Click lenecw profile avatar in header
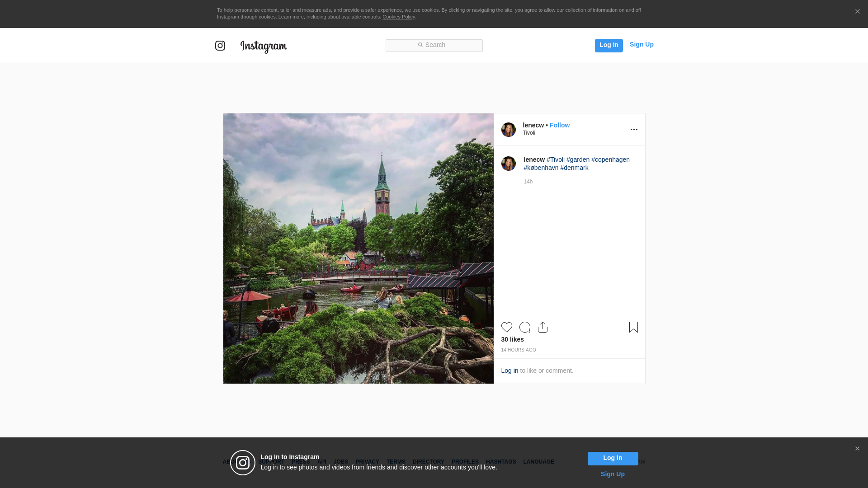Viewport: 868px width, 488px height. point(508,130)
